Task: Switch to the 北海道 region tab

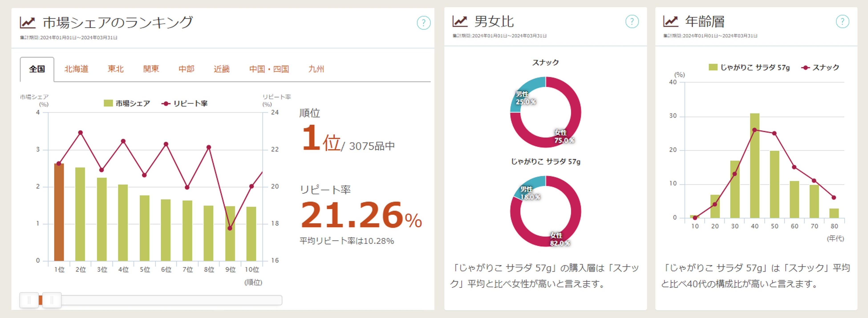Action: point(77,69)
